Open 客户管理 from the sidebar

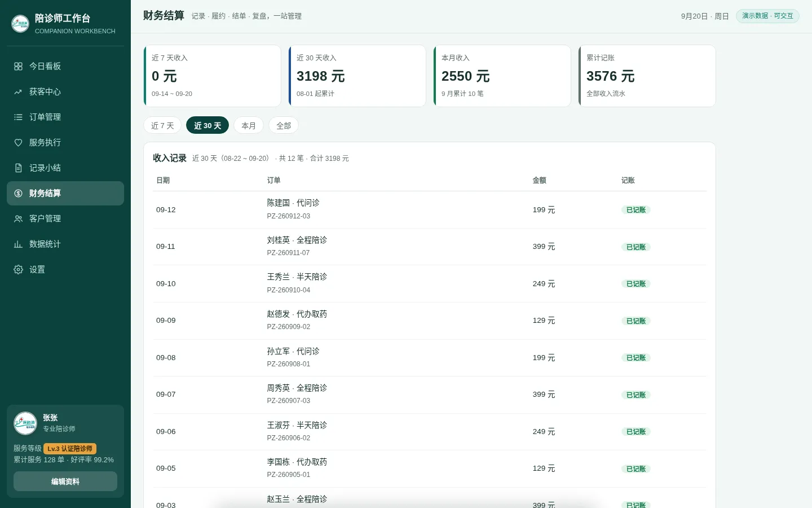[x=65, y=219]
